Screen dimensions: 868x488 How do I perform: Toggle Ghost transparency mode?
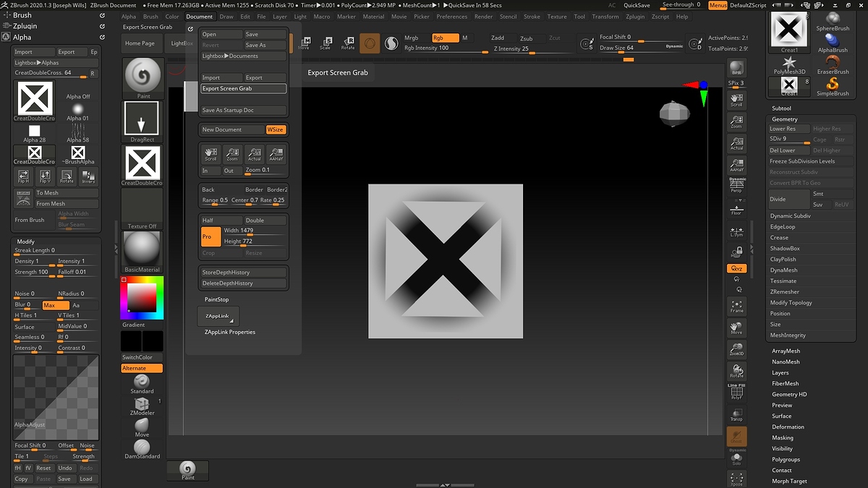(736, 436)
